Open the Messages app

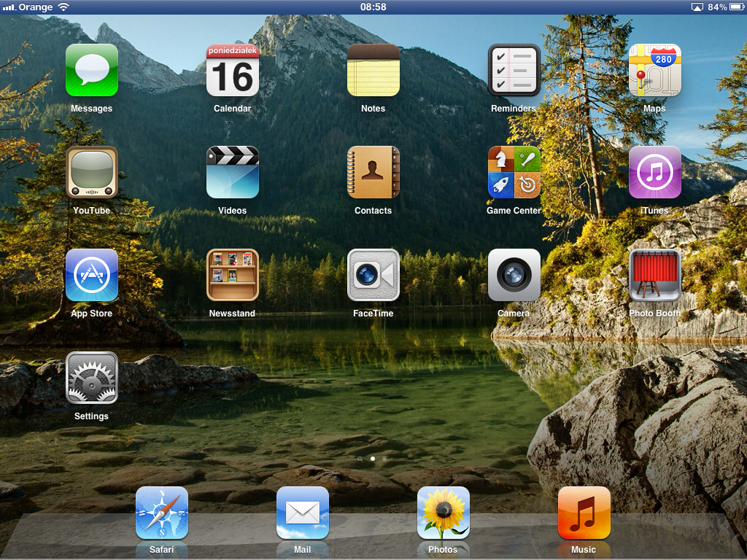91,71
